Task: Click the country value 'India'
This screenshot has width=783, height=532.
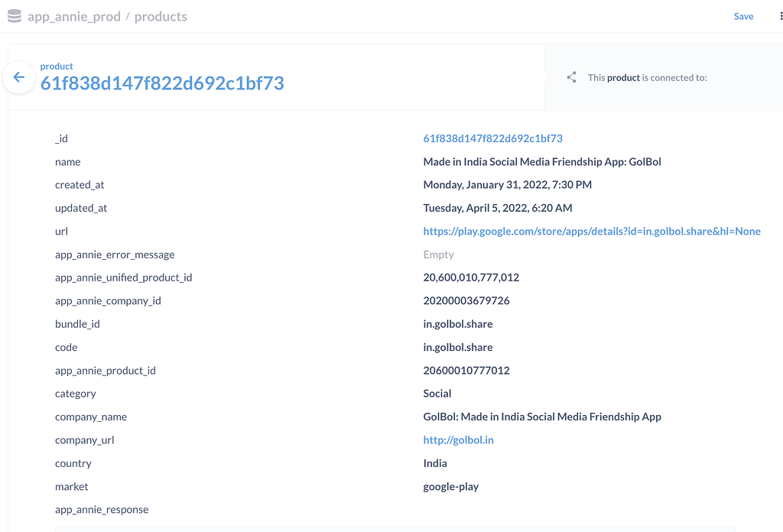Action: [434, 462]
